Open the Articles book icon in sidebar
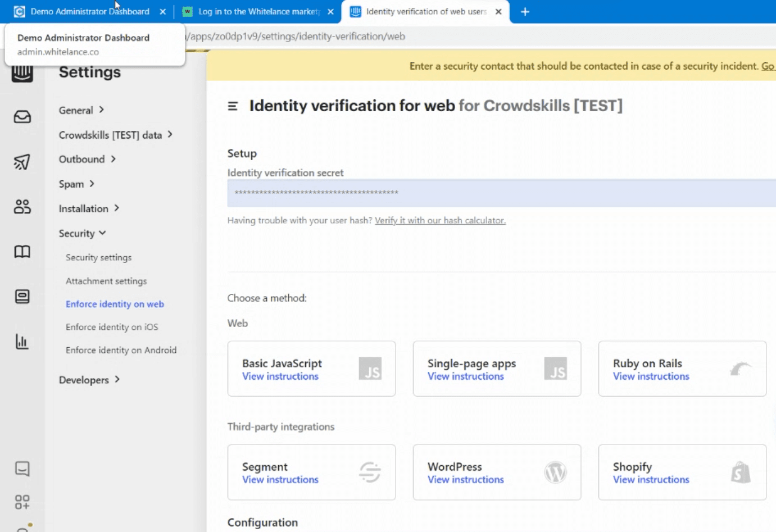The image size is (776, 532). [22, 252]
